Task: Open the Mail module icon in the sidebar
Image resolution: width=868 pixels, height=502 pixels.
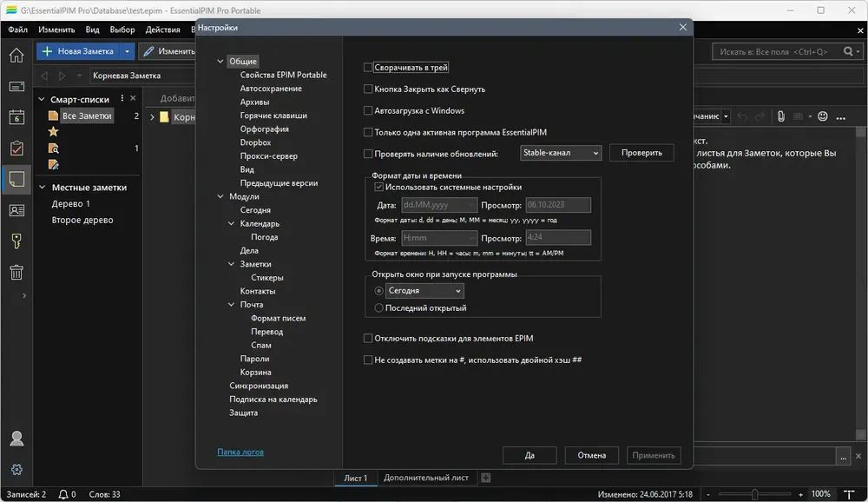Action: tap(16, 87)
